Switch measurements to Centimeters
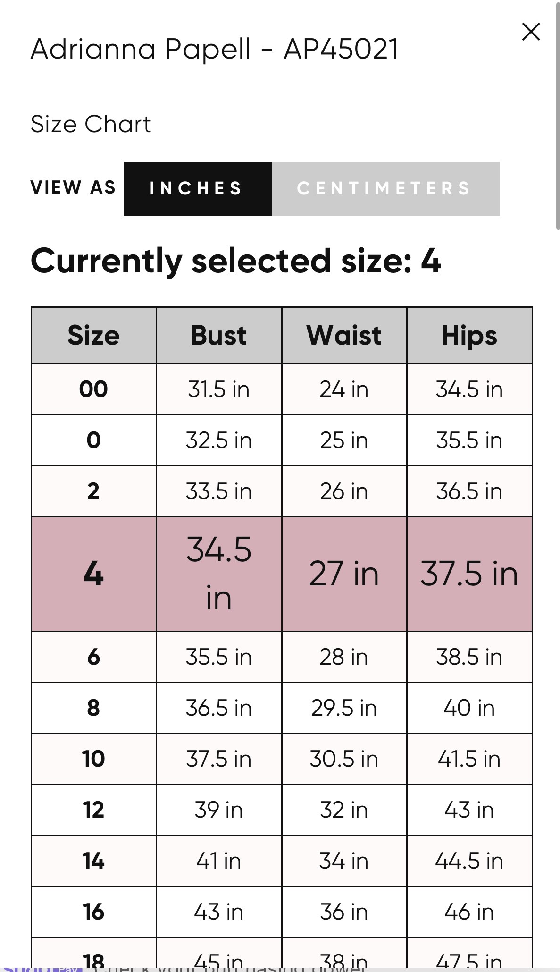This screenshot has height=972, width=560. 385,189
